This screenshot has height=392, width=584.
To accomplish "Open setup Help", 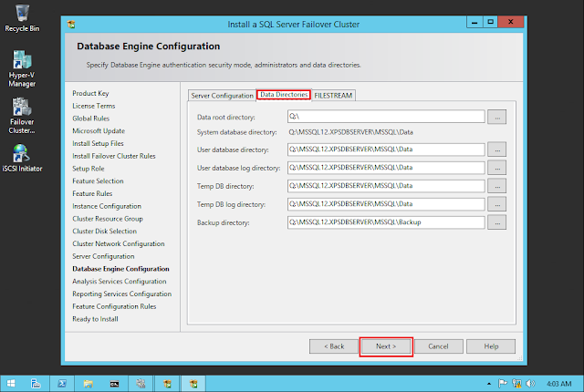I will tap(491, 346).
